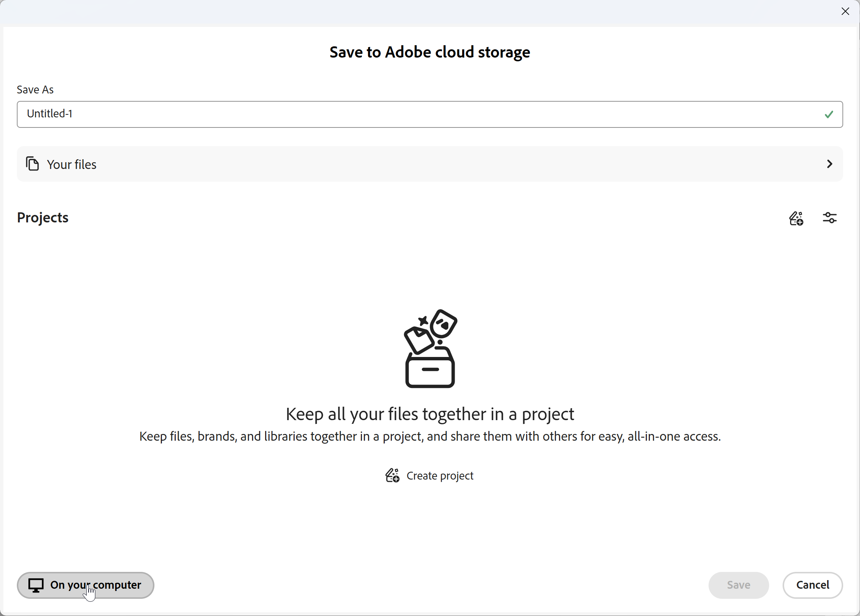Click the Save As filename field
Screen dimensions: 860x616
430,114
